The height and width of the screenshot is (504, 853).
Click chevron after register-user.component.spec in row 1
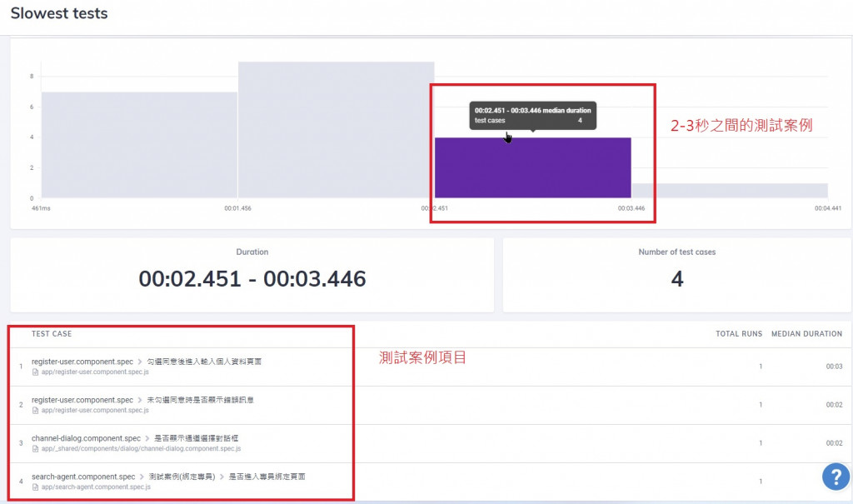pos(140,362)
